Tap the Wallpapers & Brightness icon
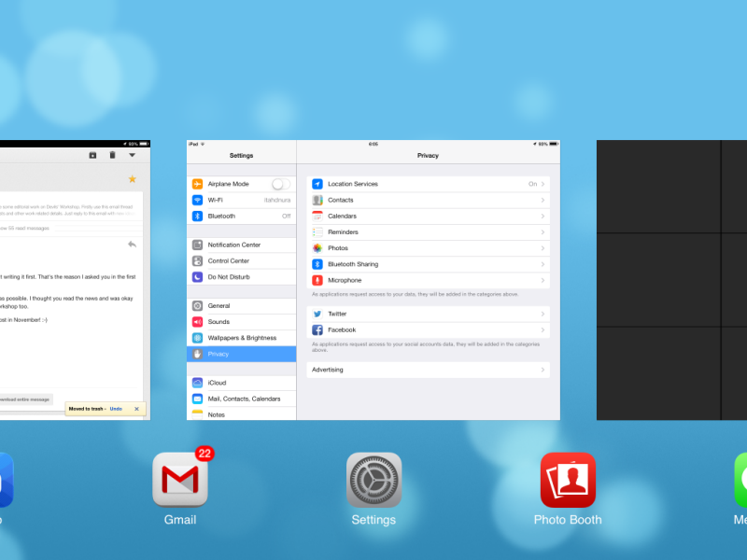 (x=197, y=338)
